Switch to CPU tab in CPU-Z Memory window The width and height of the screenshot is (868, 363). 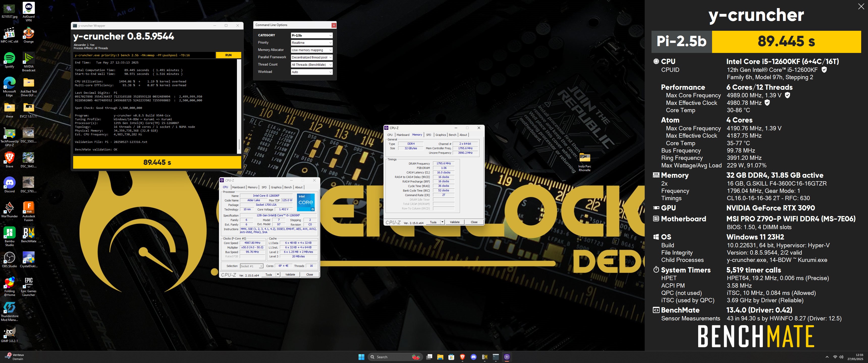390,135
